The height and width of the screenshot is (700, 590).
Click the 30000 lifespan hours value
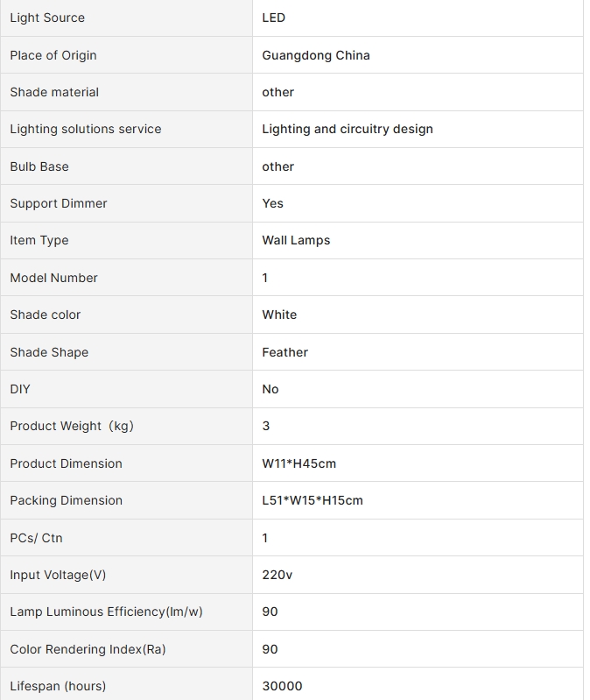pyautogui.click(x=282, y=686)
